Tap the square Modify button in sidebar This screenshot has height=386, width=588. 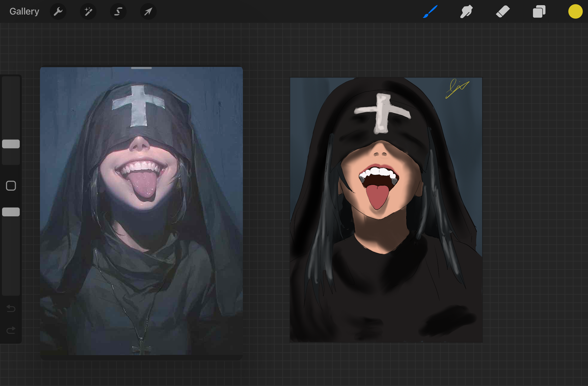tap(11, 186)
